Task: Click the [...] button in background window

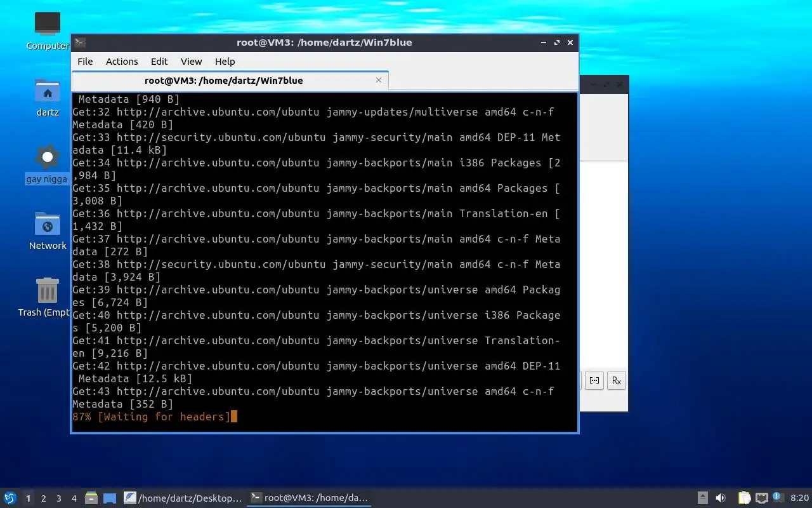Action: click(x=594, y=380)
